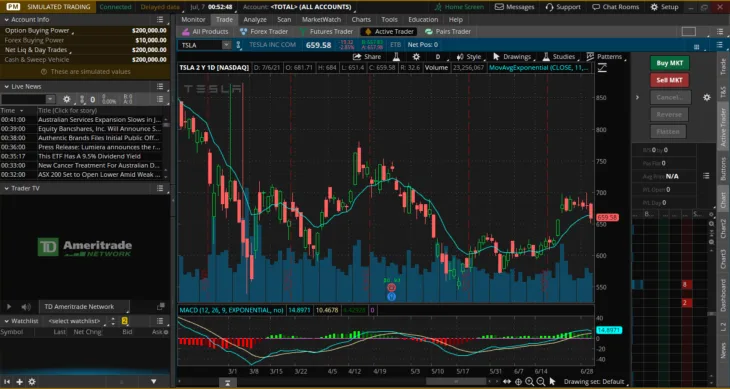
Task: Open chart settings gear in chart toolbar
Action: (416, 57)
